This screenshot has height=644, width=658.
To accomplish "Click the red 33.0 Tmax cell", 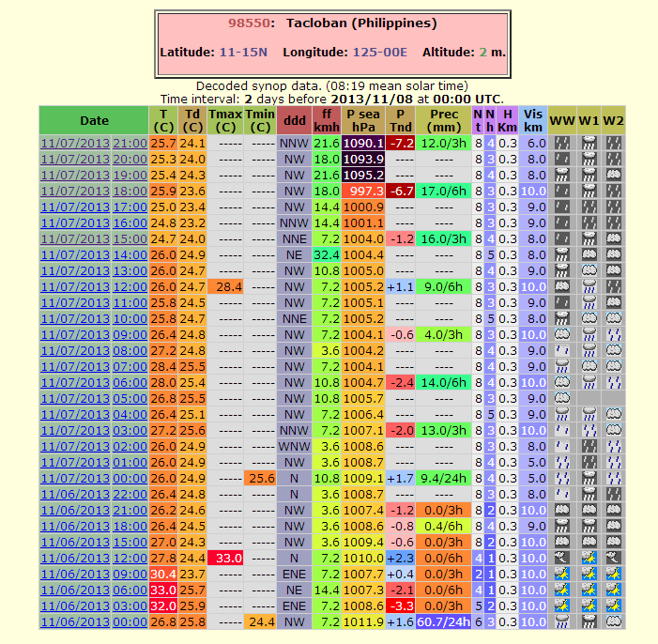I will point(225,558).
